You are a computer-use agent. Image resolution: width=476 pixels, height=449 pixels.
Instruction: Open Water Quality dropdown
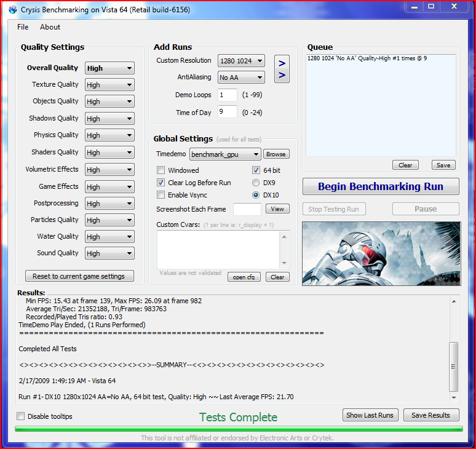109,236
